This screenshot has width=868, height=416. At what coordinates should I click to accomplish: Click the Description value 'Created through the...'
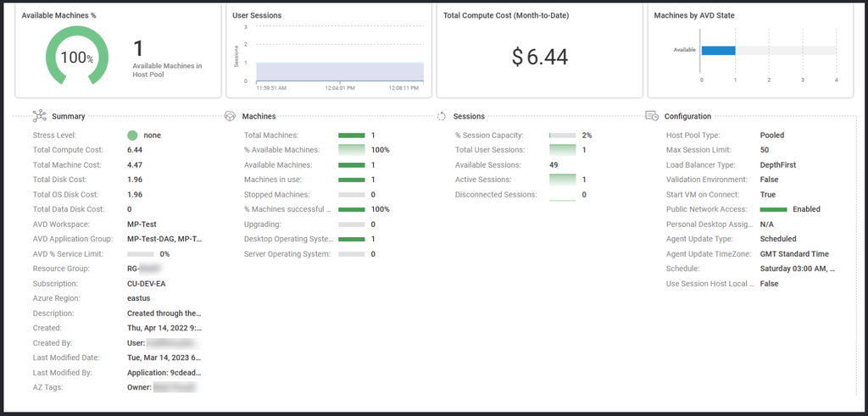[x=165, y=313]
